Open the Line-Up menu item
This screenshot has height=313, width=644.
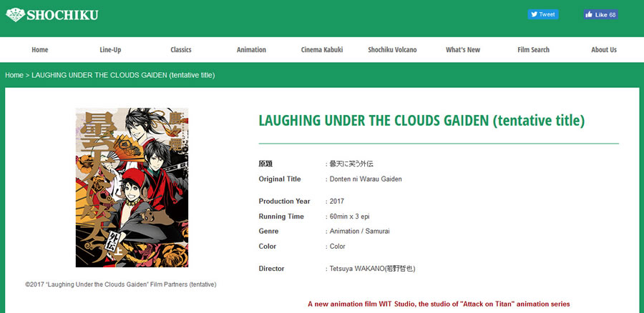click(x=110, y=49)
